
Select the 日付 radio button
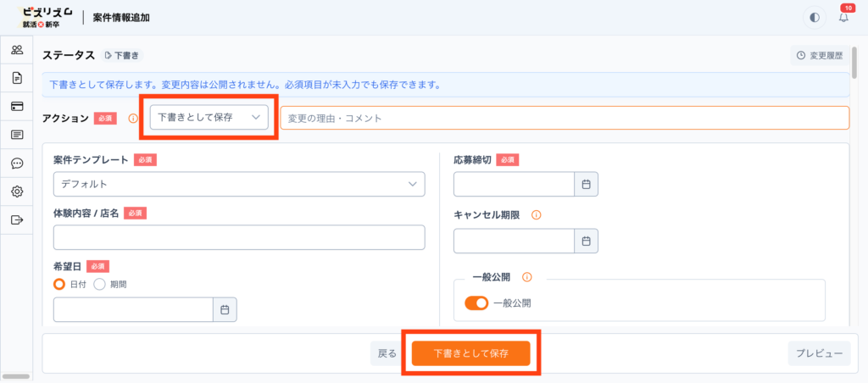tap(59, 285)
